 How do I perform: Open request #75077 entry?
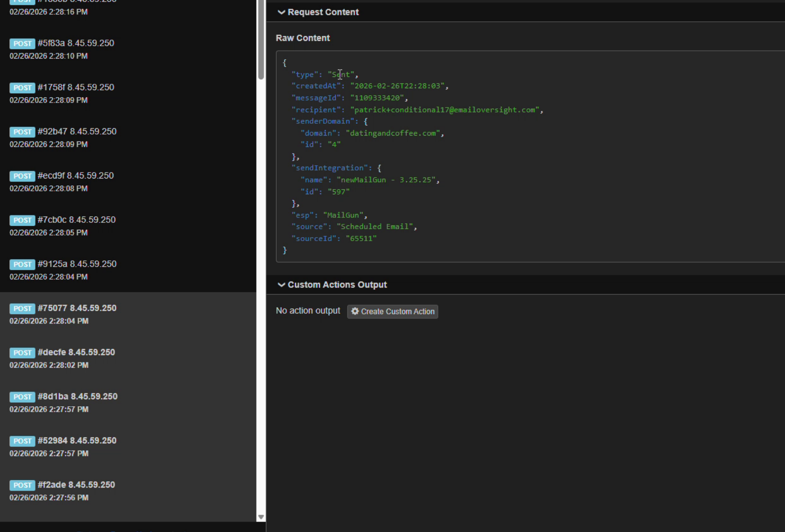tap(128, 314)
